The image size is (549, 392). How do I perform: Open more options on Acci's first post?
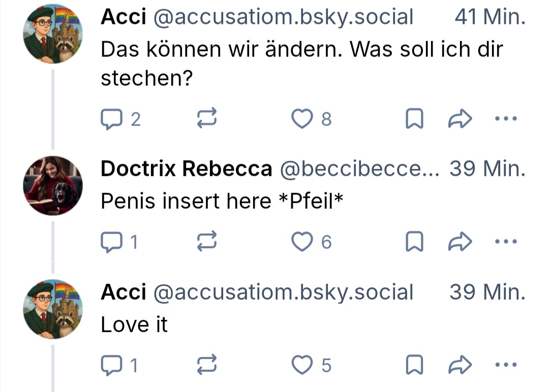(505, 119)
